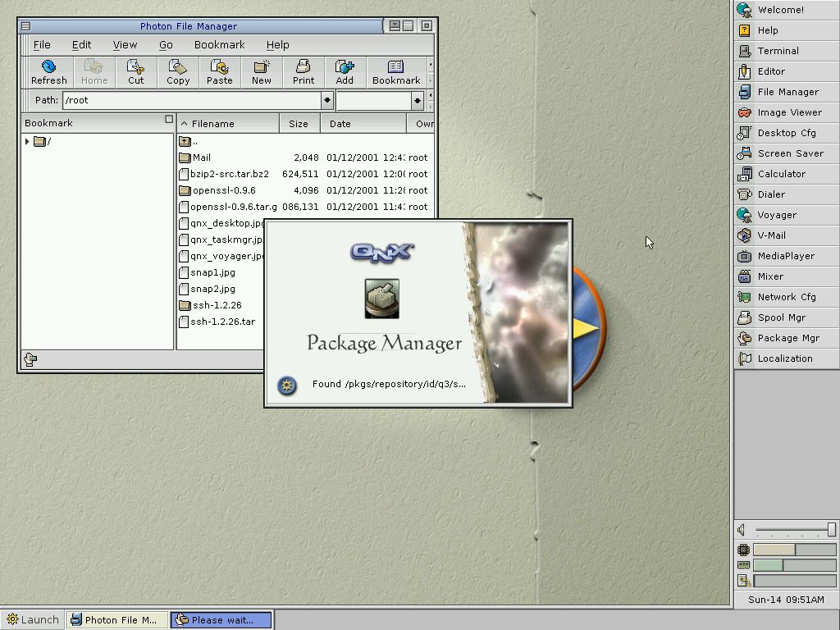Open the View menu
Image resolution: width=840 pixels, height=630 pixels.
125,45
